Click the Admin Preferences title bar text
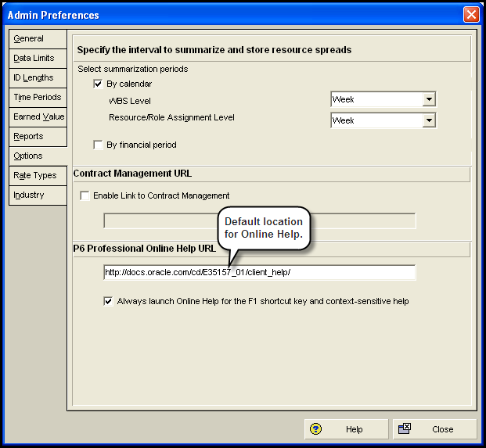This screenshot has width=486, height=448. (x=53, y=15)
